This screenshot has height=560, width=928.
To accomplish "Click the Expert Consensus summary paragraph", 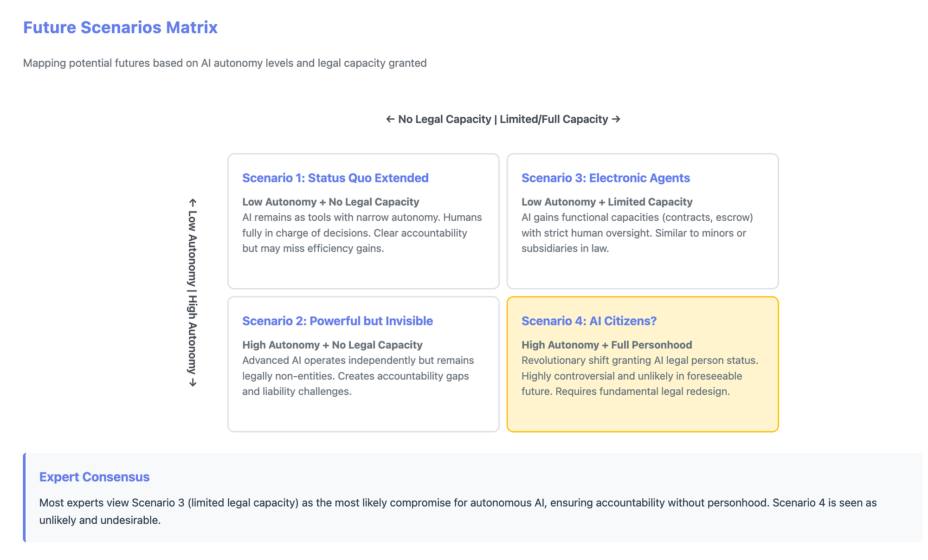I will (458, 511).
